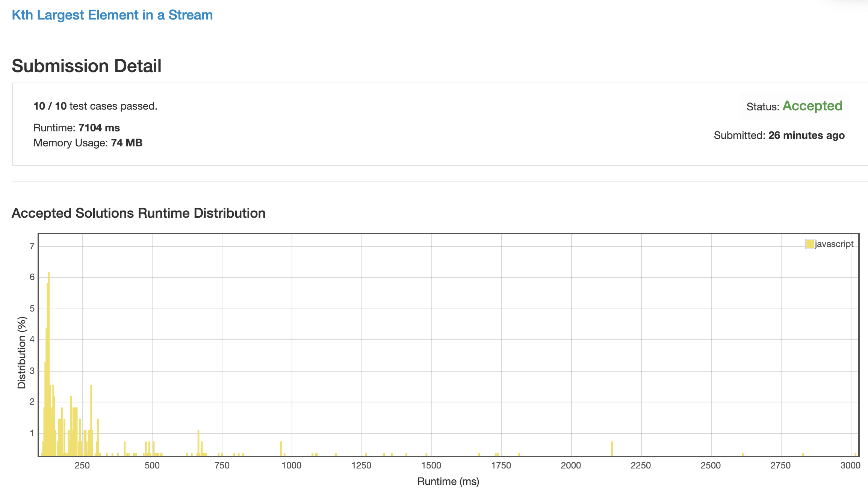The height and width of the screenshot is (494, 868).
Task: Click the y-axis label 7
Action: pyautogui.click(x=32, y=246)
